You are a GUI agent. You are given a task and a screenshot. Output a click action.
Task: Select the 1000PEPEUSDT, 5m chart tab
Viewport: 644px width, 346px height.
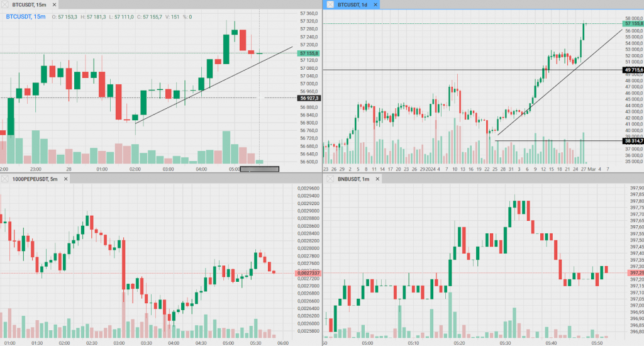[35, 179]
